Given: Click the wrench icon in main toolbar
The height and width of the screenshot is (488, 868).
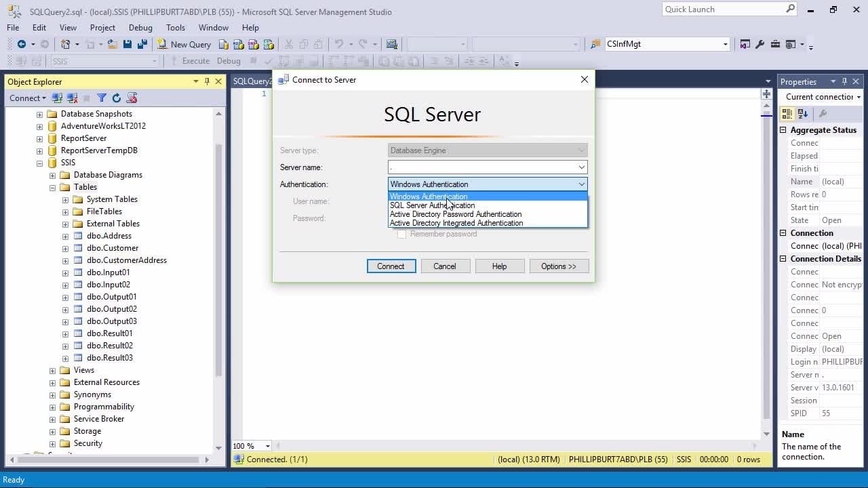Looking at the screenshot, I should [759, 44].
